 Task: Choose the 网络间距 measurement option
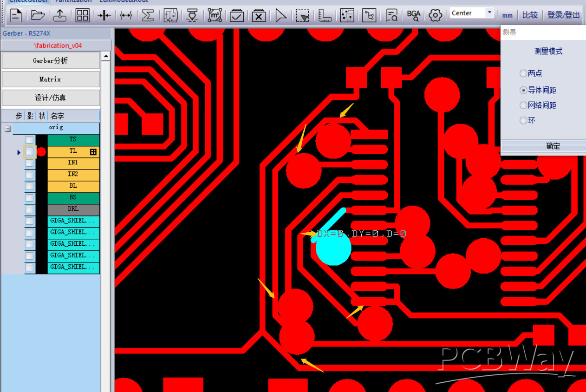tap(523, 105)
